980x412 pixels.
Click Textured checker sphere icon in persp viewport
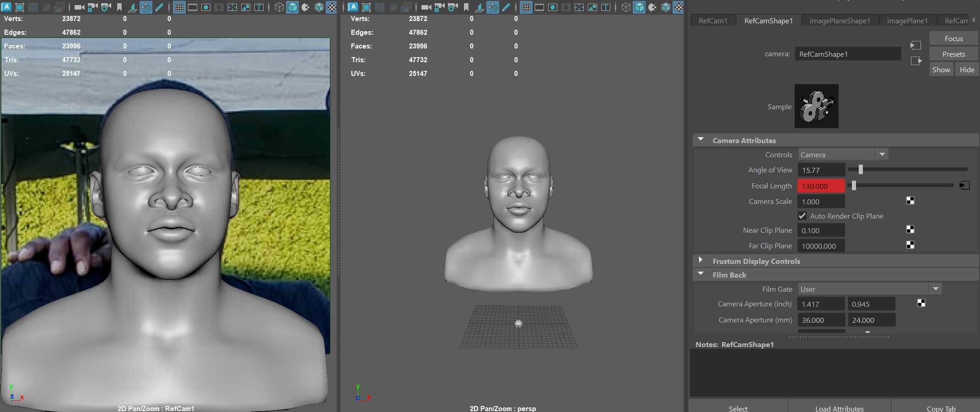tap(679, 7)
